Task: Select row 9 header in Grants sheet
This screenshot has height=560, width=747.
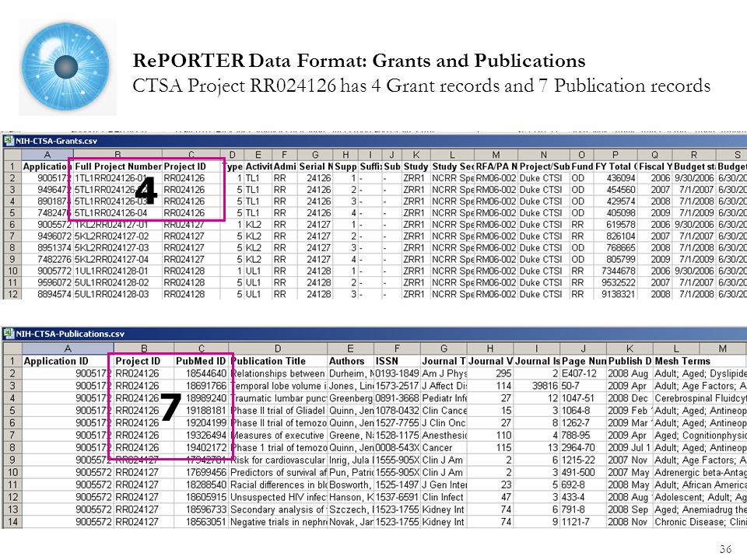Action: pos(12,260)
